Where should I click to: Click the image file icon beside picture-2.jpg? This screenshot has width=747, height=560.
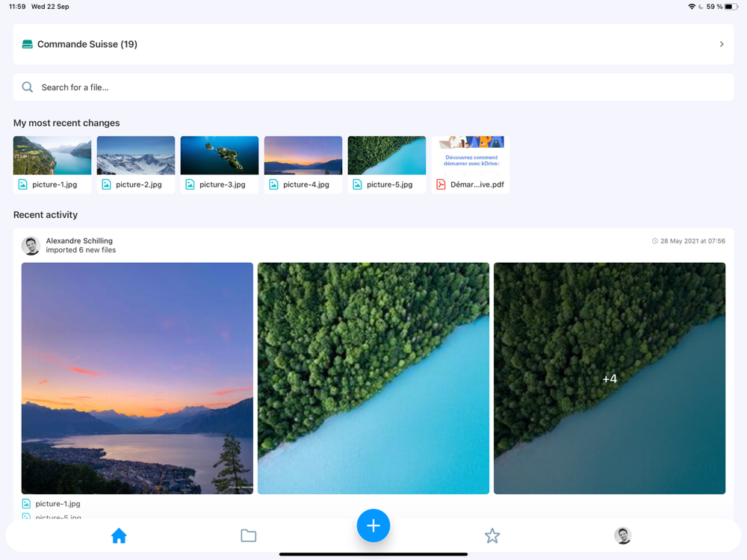106,184
